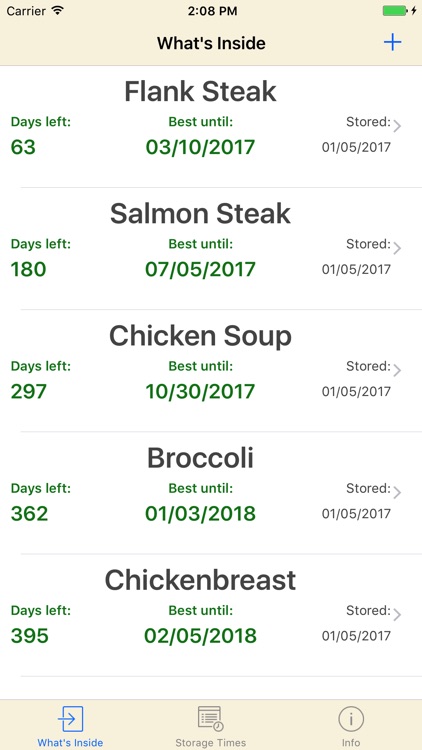
Task: Open the Salmon Steak item title
Action: (x=200, y=213)
